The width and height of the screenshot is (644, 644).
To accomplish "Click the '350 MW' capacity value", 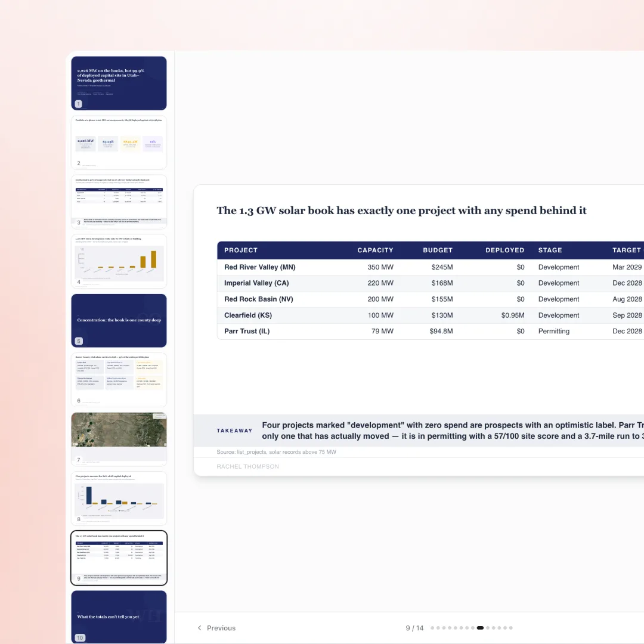I will click(380, 267).
